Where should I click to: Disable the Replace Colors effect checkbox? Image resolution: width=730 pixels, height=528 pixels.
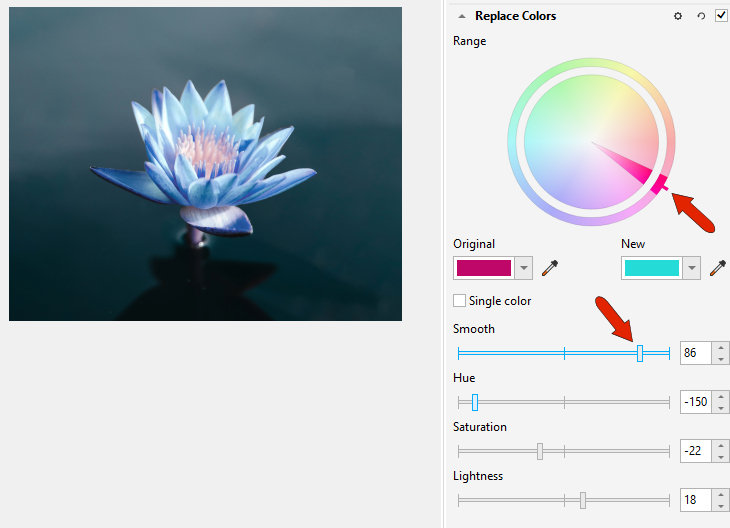(x=721, y=15)
